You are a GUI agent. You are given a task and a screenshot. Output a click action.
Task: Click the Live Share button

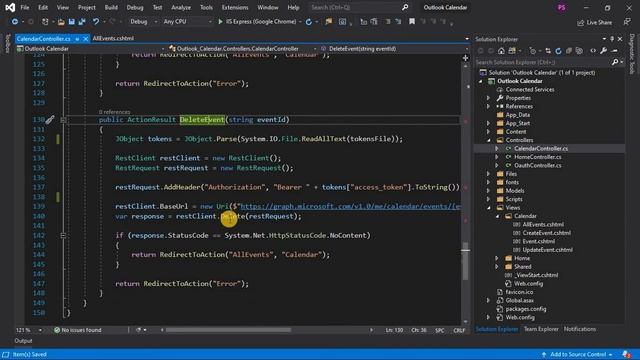[594, 22]
